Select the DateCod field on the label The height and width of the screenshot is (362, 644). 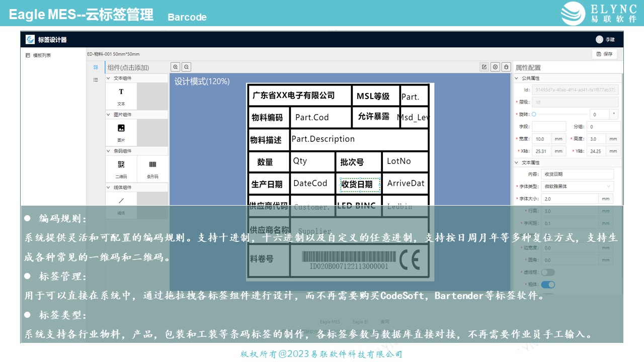pos(310,183)
